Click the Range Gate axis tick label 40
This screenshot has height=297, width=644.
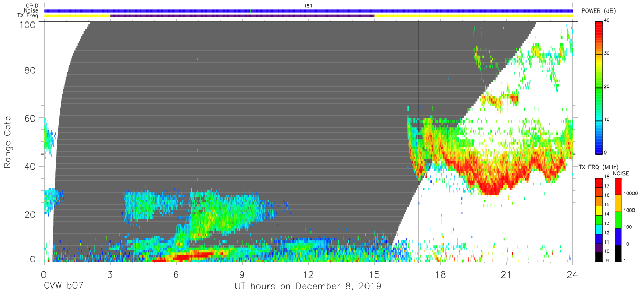point(30,166)
